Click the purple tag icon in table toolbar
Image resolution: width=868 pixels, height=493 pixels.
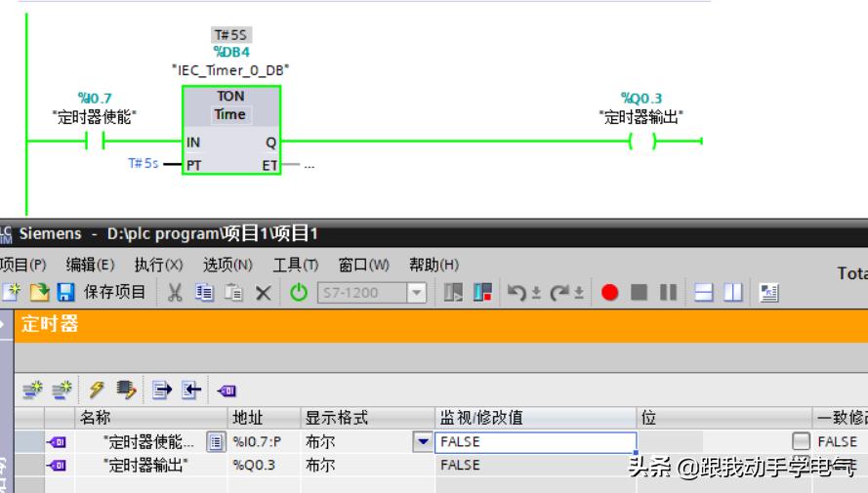click(227, 390)
